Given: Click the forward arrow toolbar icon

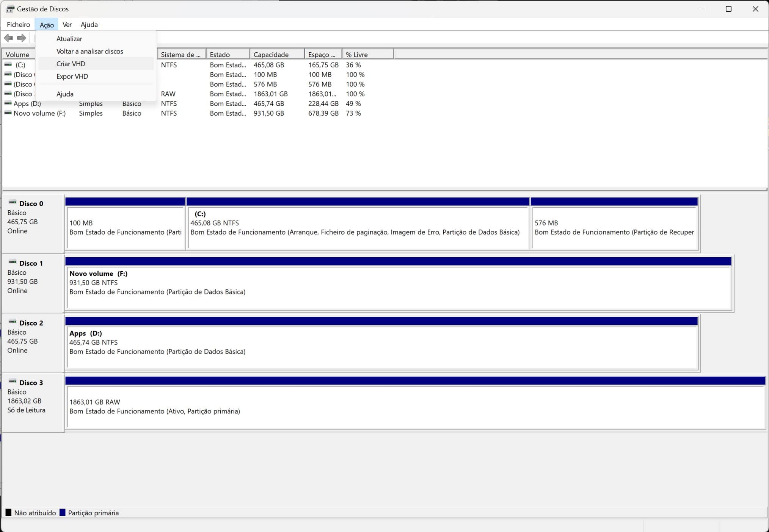Looking at the screenshot, I should (x=22, y=38).
